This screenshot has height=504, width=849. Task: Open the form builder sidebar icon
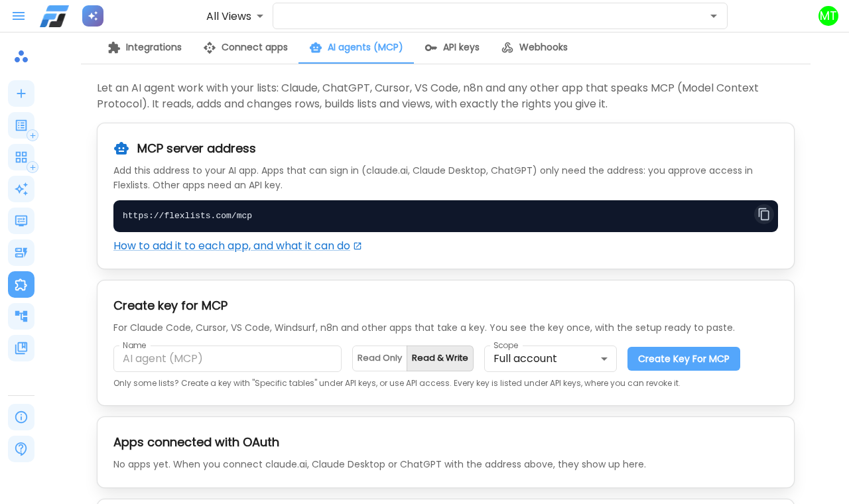pos(21,253)
